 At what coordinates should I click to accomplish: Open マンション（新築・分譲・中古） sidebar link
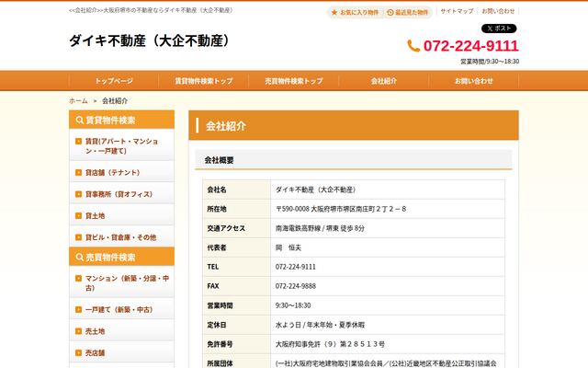(121, 282)
